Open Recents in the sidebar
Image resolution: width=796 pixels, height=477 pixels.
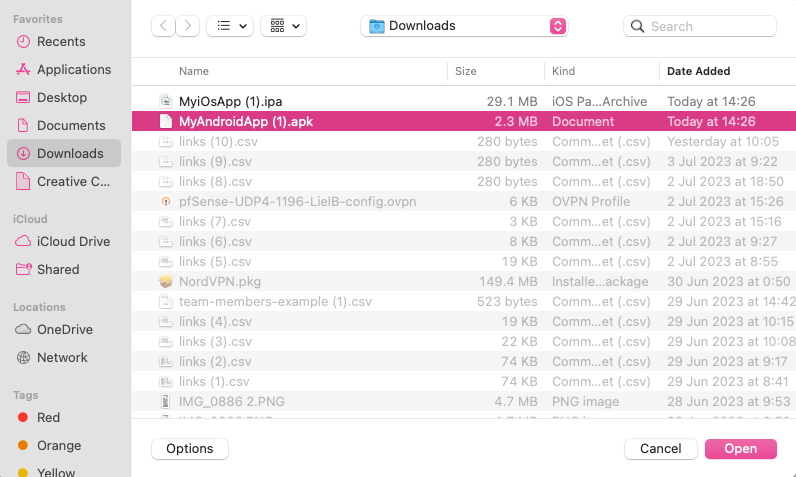pyautogui.click(x=61, y=42)
